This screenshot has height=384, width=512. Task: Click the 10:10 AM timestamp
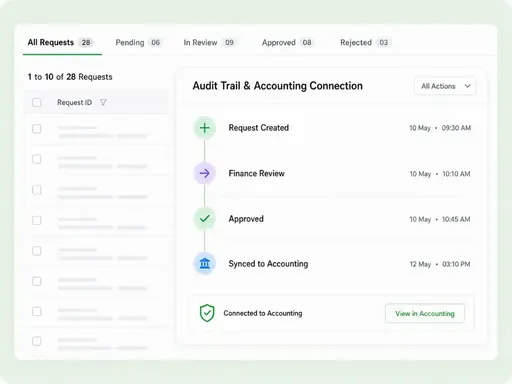(x=456, y=174)
